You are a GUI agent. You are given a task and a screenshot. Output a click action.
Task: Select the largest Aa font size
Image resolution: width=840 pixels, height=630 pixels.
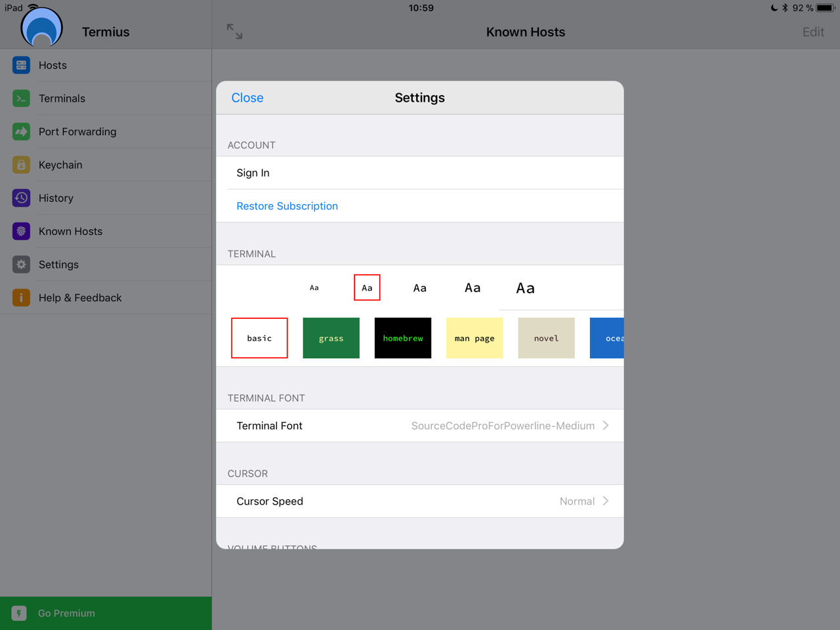pyautogui.click(x=525, y=287)
